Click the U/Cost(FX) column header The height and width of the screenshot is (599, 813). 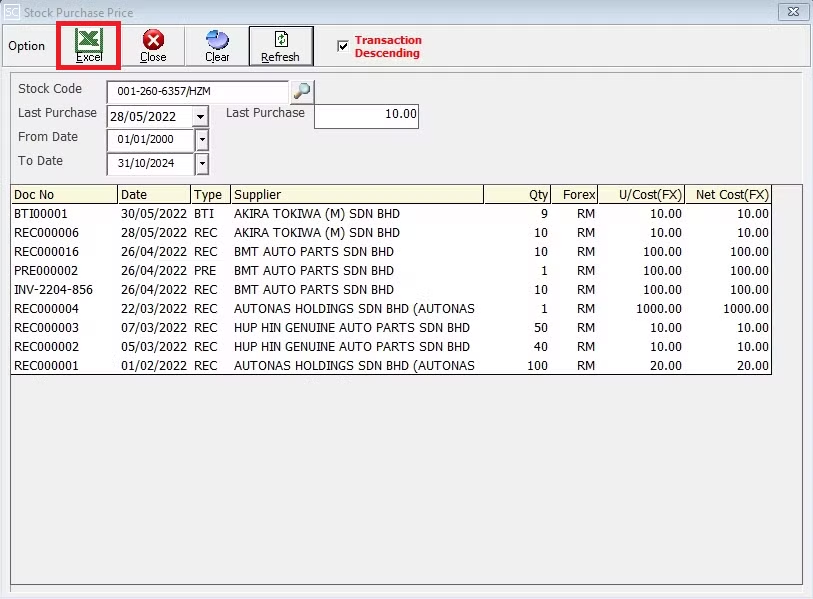tap(641, 194)
